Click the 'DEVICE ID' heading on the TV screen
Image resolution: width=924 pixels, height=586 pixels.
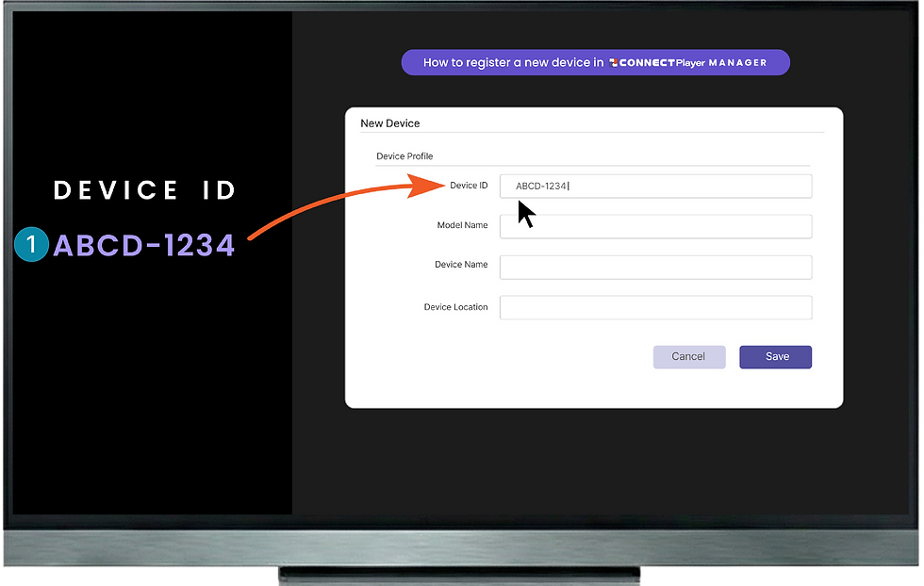[x=144, y=190]
